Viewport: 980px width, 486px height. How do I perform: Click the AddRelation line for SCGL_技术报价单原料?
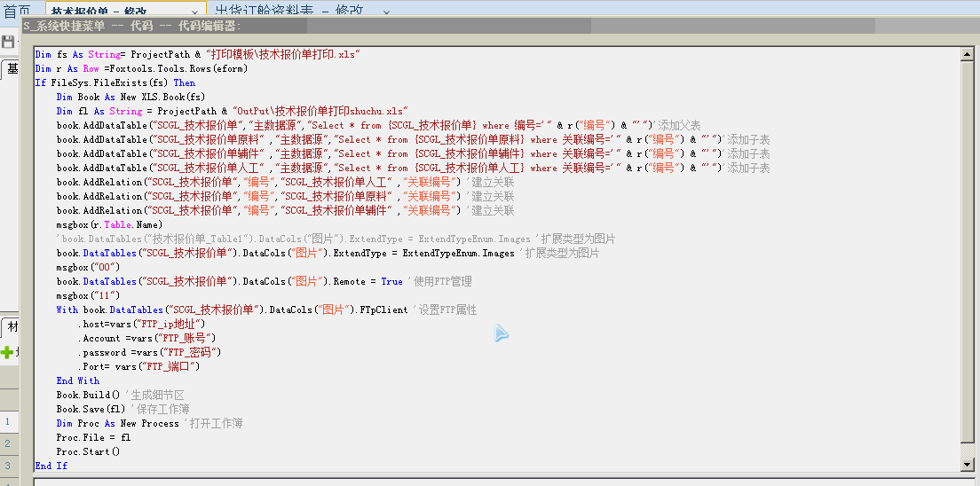(x=285, y=197)
